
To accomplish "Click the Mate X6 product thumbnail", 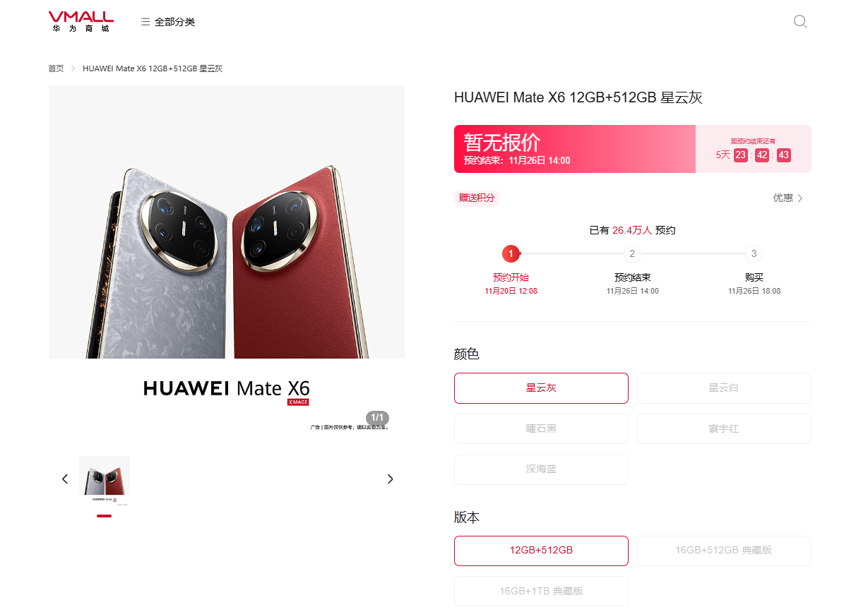I will (105, 481).
